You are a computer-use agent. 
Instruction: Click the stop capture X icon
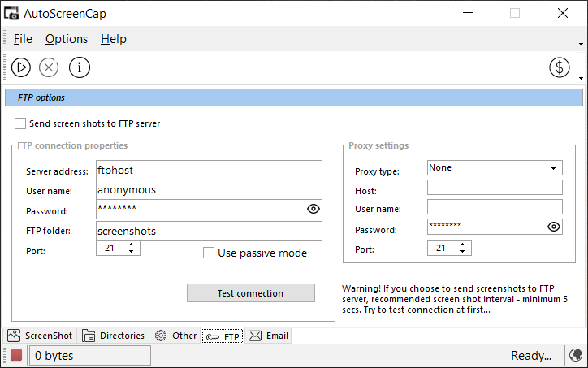(49, 67)
